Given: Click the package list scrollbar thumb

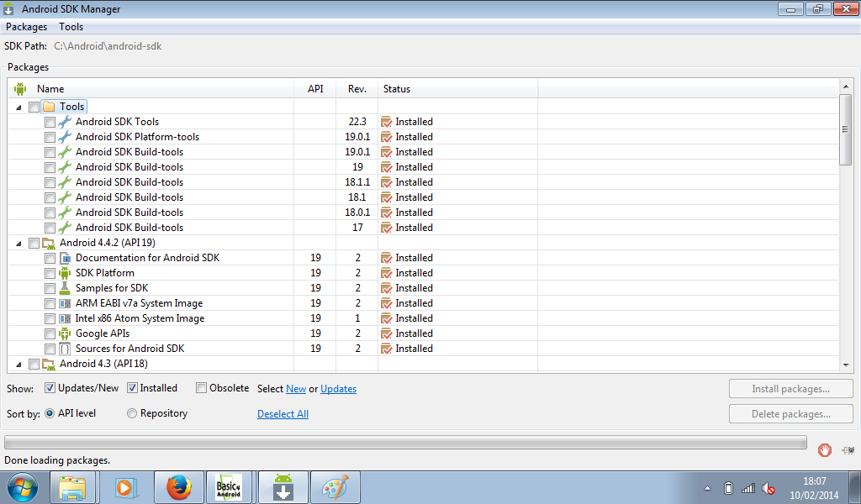Looking at the screenshot, I should click(x=845, y=129).
